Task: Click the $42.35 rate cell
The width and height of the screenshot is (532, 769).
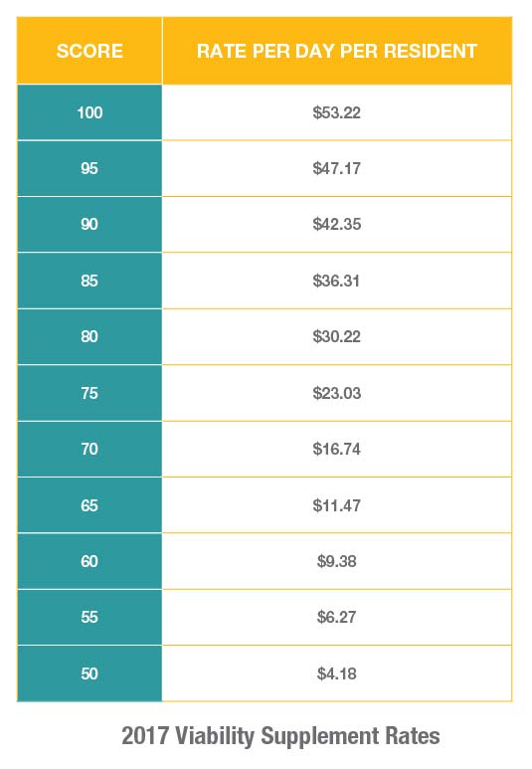Action: pos(337,224)
